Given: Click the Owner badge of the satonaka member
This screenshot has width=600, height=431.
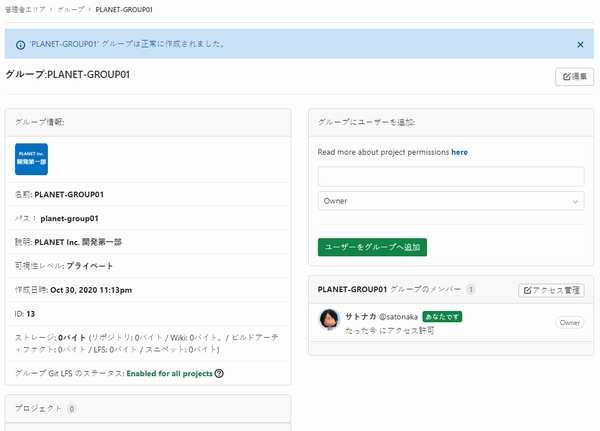Looking at the screenshot, I should (x=569, y=323).
